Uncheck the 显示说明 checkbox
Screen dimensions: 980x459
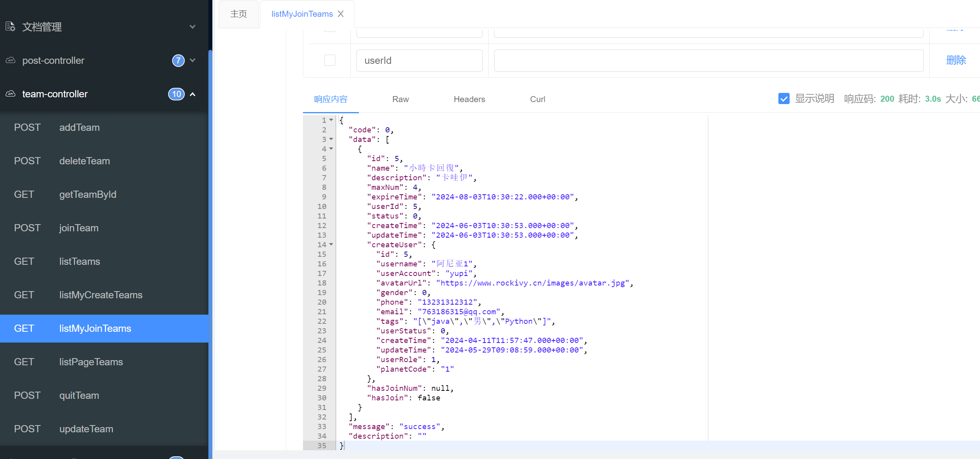784,98
